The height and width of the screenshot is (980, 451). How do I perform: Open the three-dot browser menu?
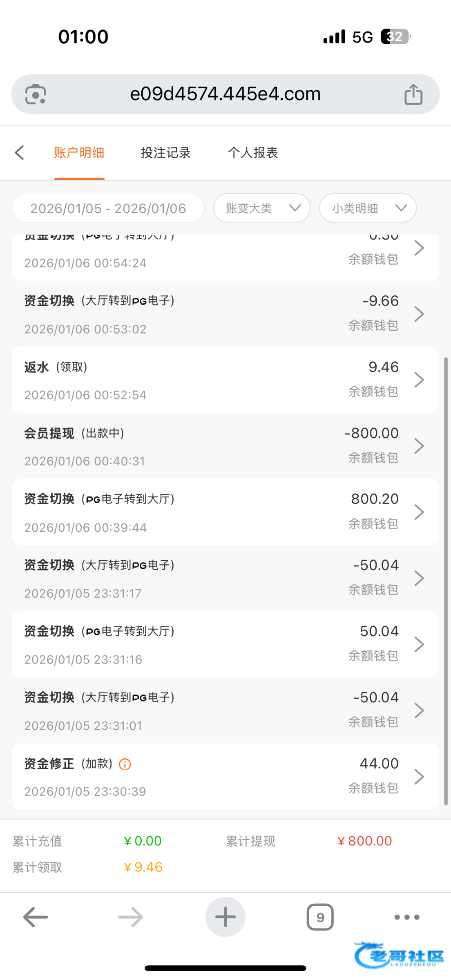(x=407, y=917)
